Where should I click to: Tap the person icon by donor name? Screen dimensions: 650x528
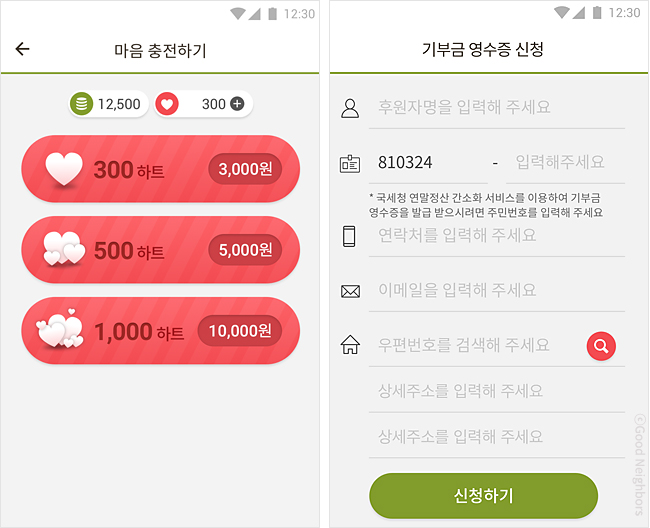point(350,108)
